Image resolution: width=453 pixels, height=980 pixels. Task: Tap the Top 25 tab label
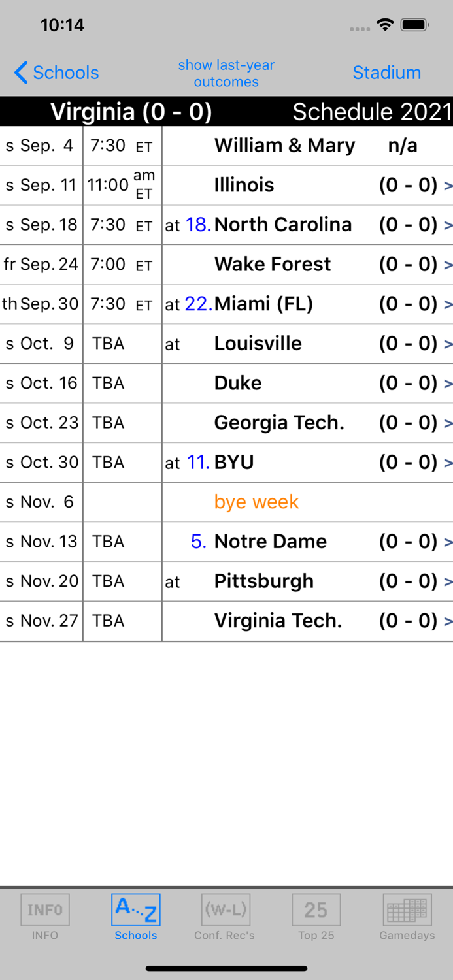point(316,936)
